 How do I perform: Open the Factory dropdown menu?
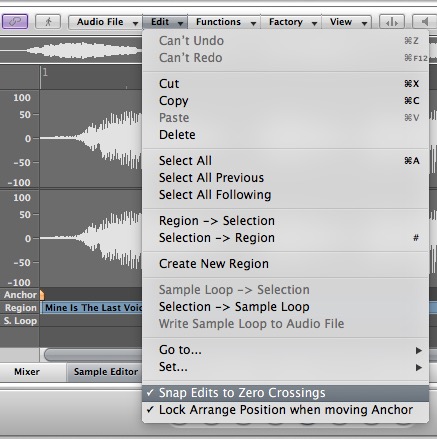click(291, 22)
